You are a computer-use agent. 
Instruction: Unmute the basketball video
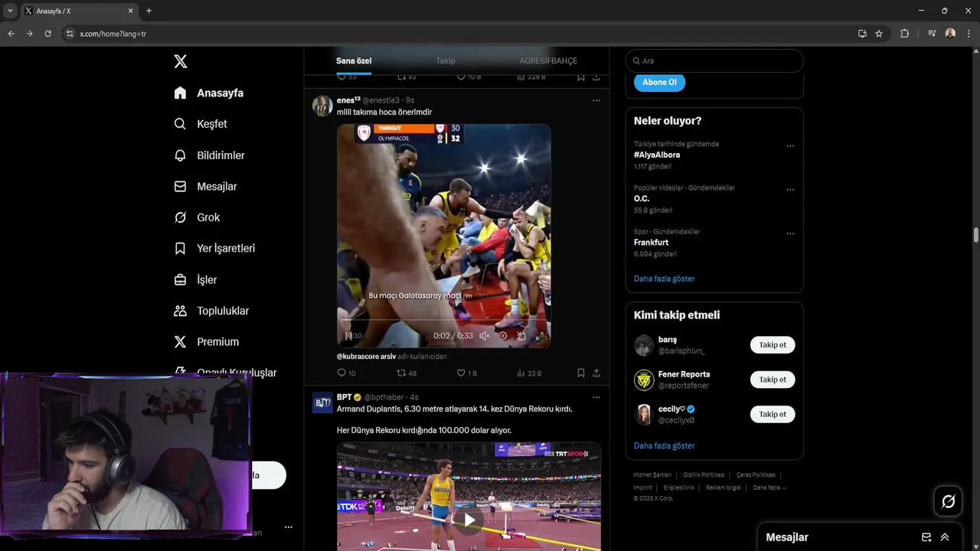[484, 335]
